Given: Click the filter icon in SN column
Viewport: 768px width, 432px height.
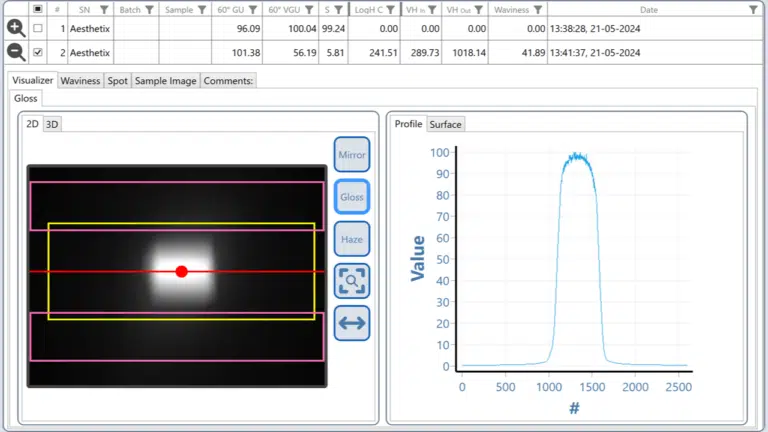Looking at the screenshot, I should [104, 9].
